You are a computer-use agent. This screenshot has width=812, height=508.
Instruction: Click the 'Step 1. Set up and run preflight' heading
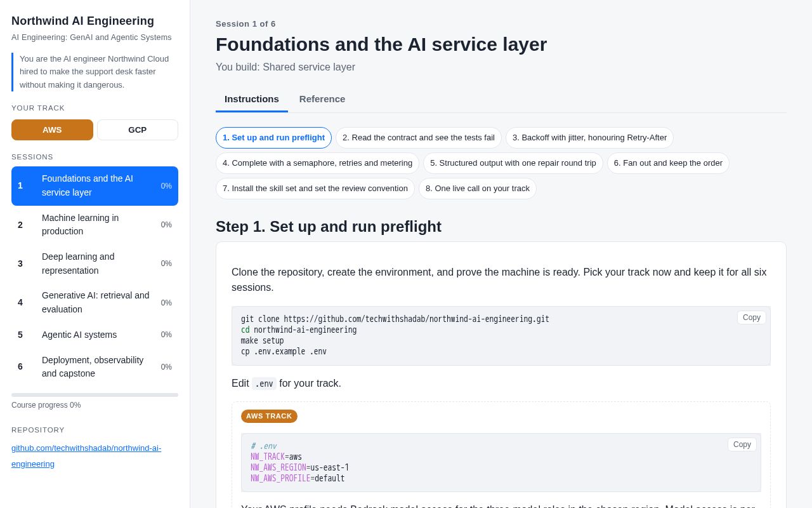pyautogui.click(x=329, y=227)
